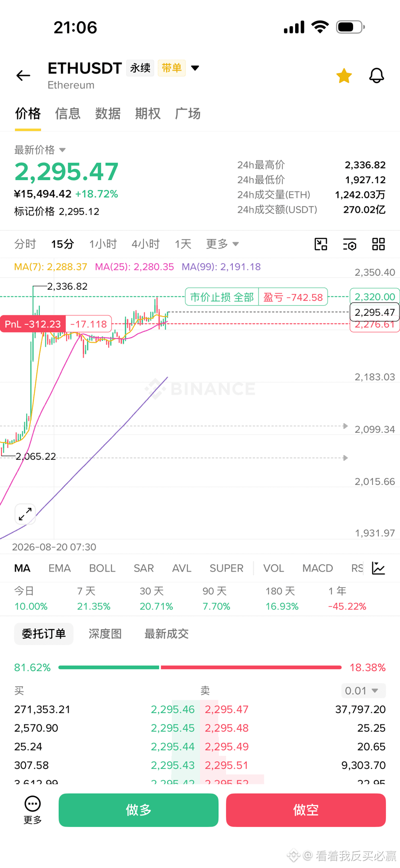Tap the 盈亏 -742.58 stop-loss label
400x868 pixels.
click(x=293, y=297)
